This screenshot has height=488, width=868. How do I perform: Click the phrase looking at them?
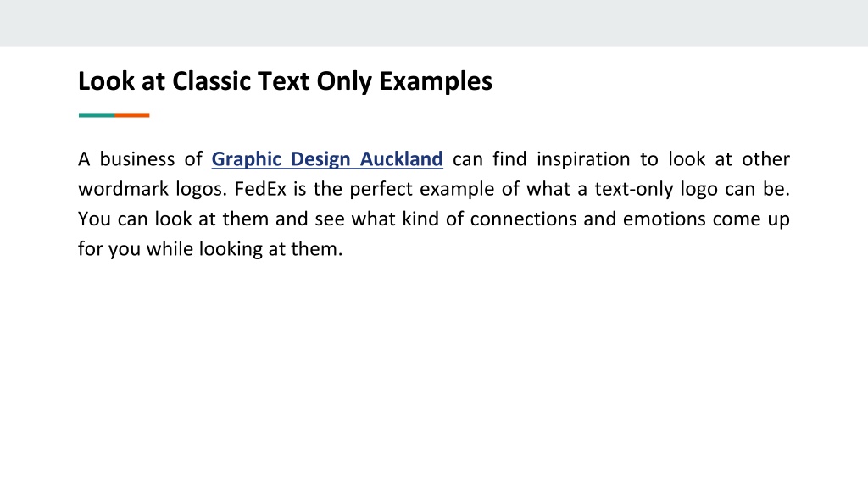pyautogui.click(x=270, y=249)
